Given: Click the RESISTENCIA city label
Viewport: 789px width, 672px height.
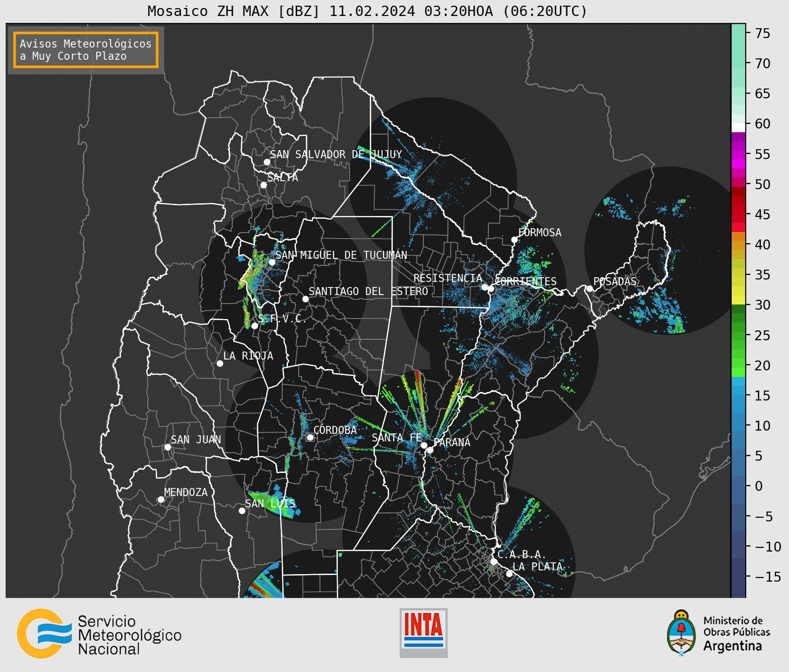Looking at the screenshot, I should point(448,278).
